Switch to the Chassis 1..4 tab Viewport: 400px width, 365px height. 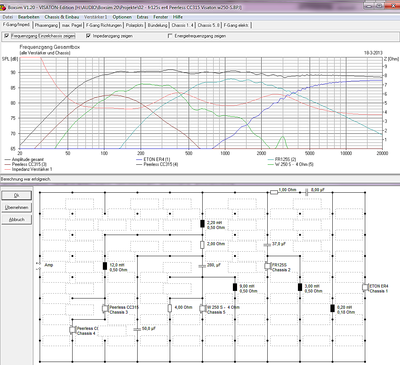(x=182, y=25)
